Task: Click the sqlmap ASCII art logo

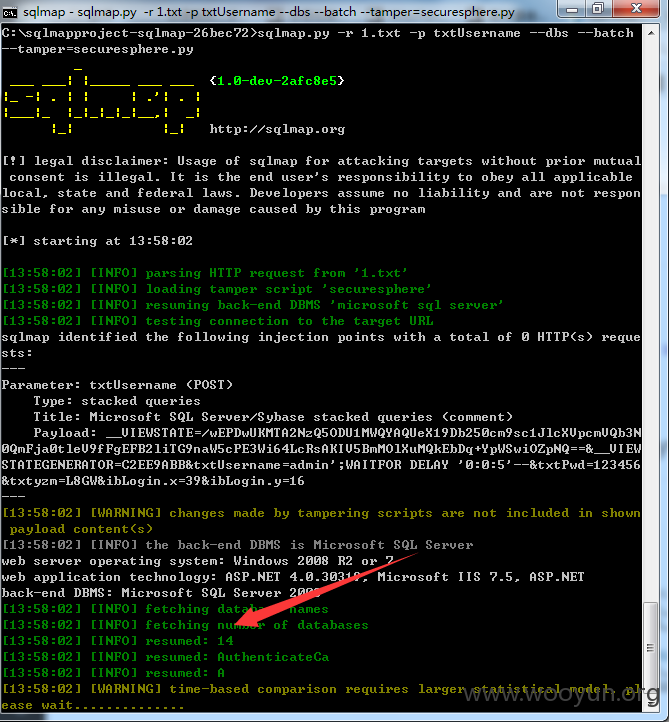Action: click(x=102, y=101)
